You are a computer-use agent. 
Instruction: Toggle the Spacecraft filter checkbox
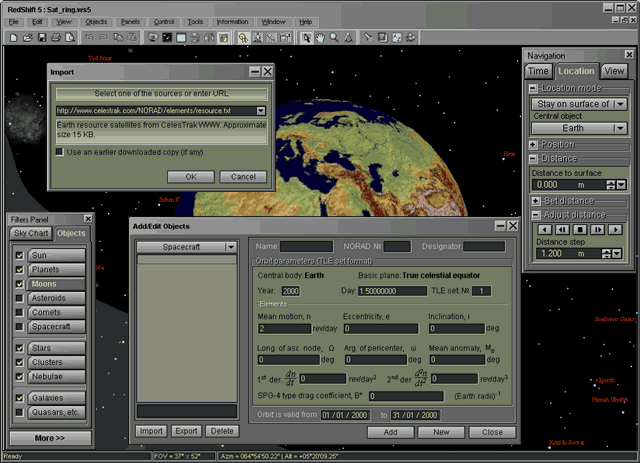(x=19, y=326)
